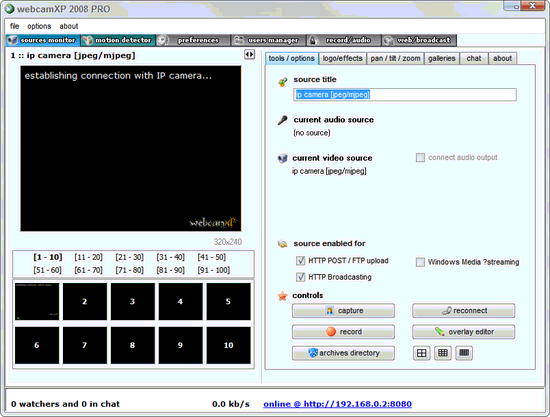The width and height of the screenshot is (550, 417).
Task: Select source range [51 - 60]
Action: [48, 270]
